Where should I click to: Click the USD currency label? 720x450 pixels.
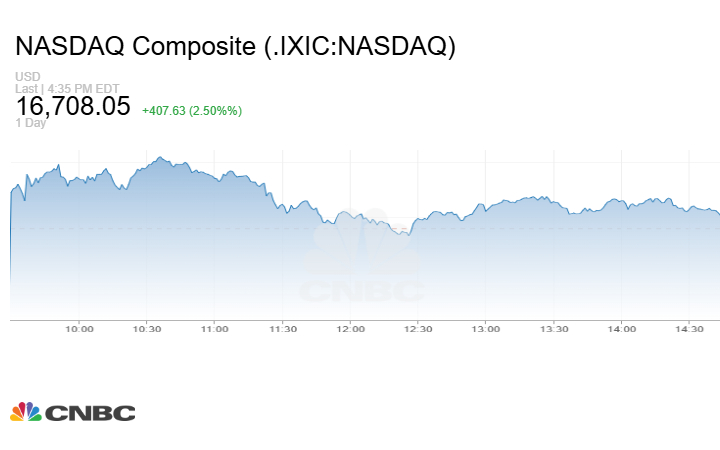[26, 76]
